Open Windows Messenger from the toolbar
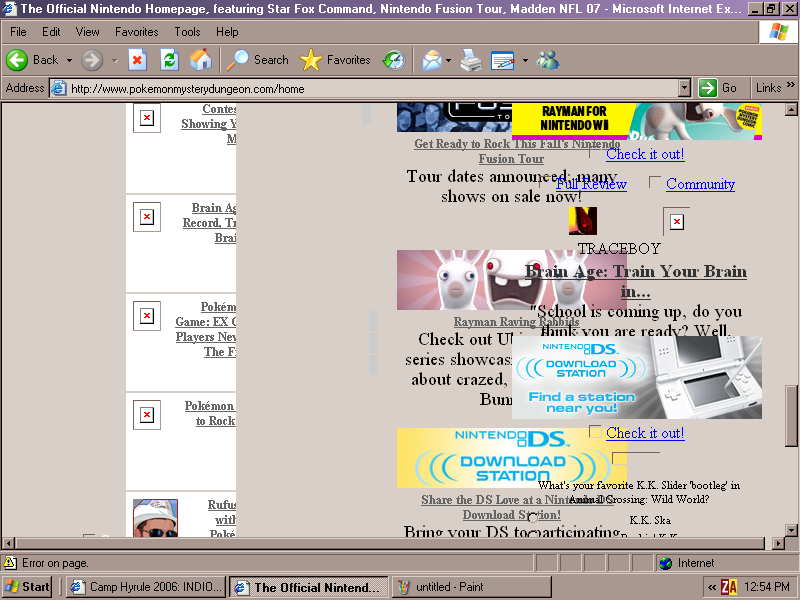The width and height of the screenshot is (800, 600). 548,60
